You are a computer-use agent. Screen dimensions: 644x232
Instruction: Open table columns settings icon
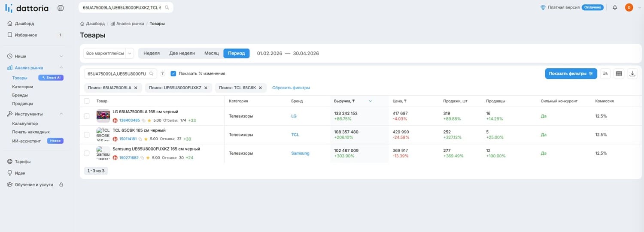click(619, 74)
